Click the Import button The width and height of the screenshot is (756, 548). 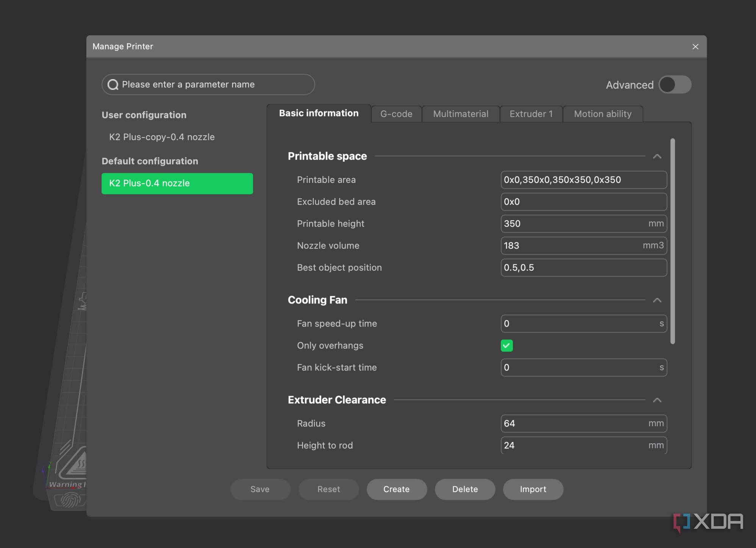(533, 489)
